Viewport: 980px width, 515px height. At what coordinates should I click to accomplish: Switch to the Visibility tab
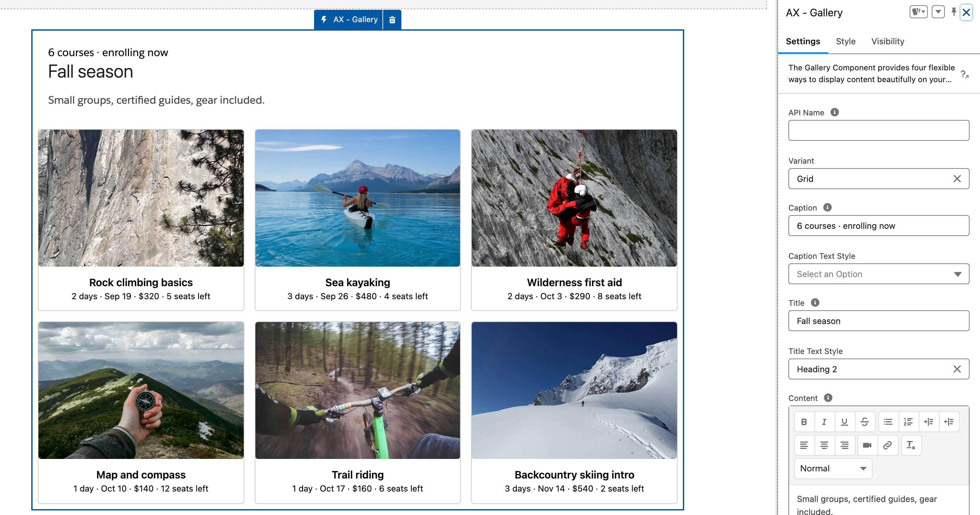[x=887, y=41]
